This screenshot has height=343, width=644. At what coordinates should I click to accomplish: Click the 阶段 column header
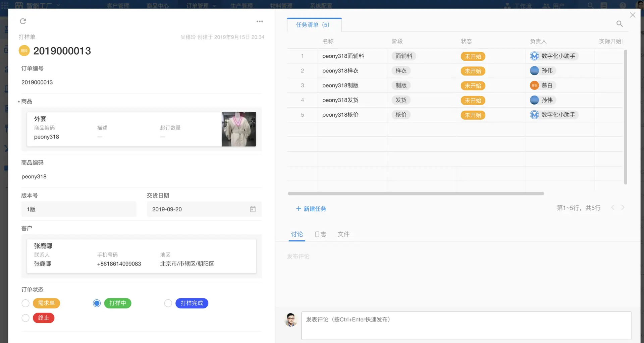397,41
